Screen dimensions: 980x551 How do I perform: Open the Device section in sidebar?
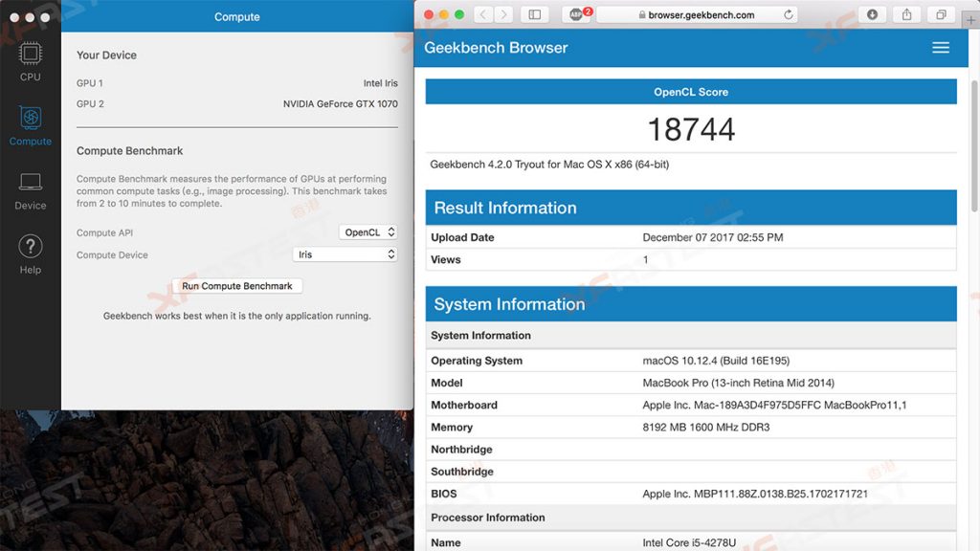(x=30, y=191)
